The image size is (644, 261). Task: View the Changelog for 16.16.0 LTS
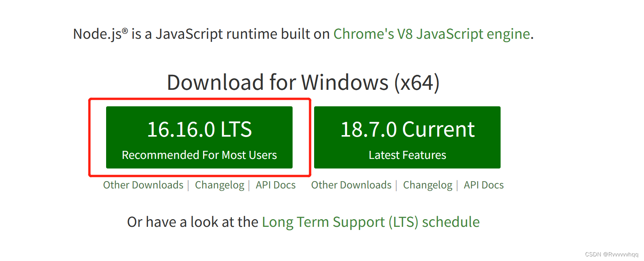pyautogui.click(x=220, y=185)
